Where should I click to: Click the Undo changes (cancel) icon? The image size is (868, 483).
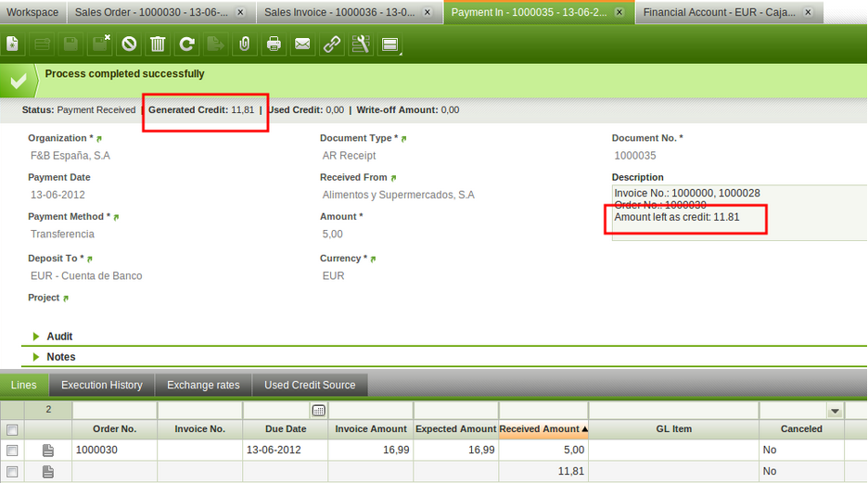tap(129, 44)
